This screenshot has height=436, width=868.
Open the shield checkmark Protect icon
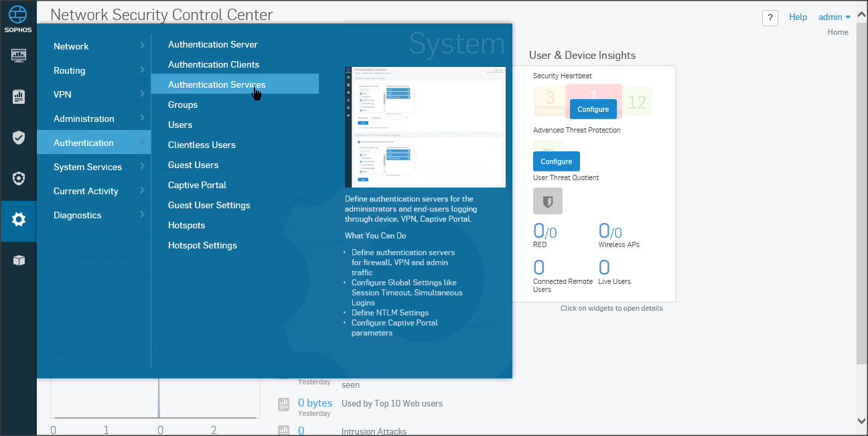point(19,138)
